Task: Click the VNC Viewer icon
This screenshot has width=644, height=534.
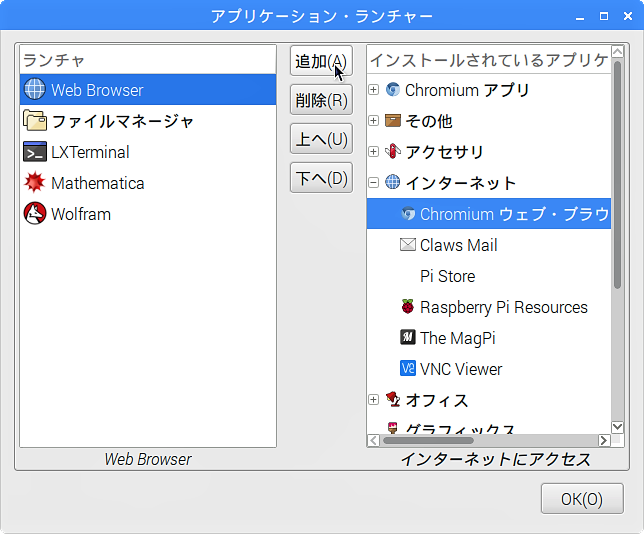Action: pos(408,368)
